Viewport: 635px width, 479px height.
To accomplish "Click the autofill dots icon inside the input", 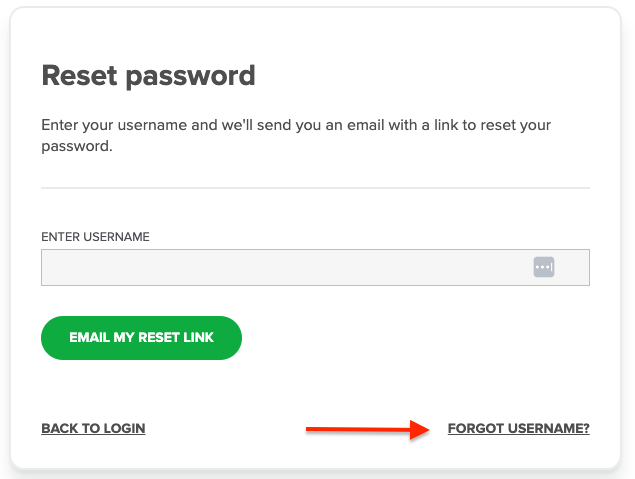I will click(543, 267).
